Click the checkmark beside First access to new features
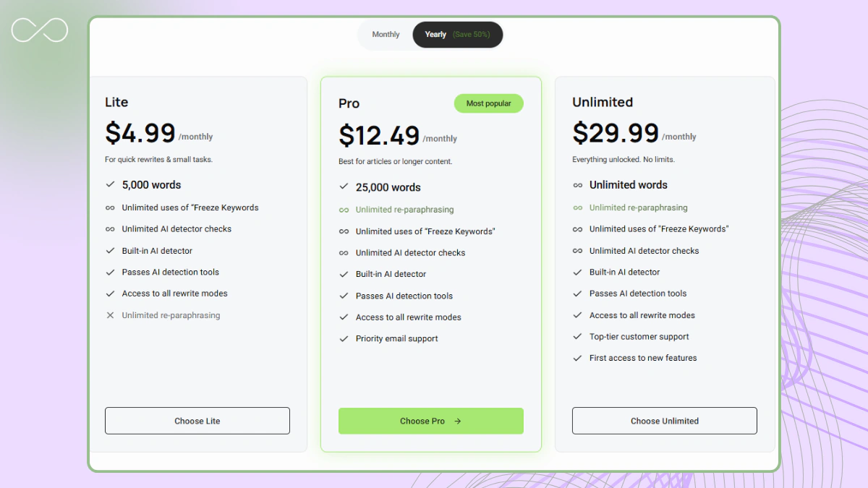The image size is (868, 488). point(577,358)
